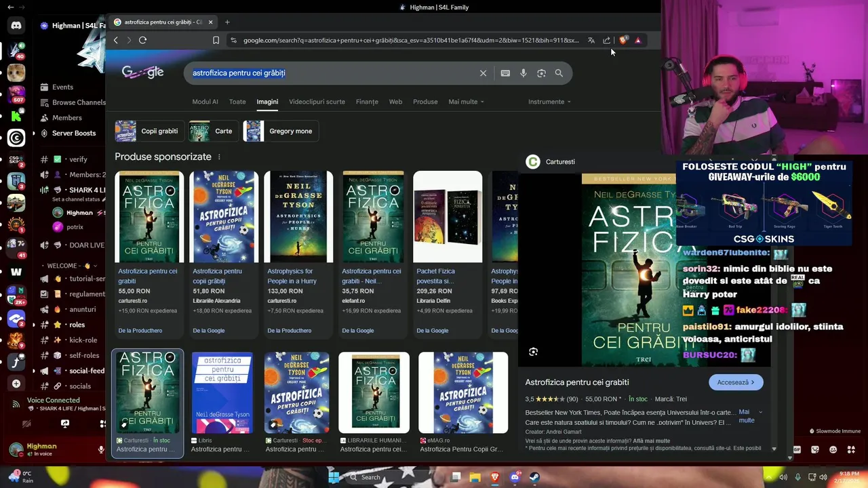868x488 pixels.
Task: Share your screen in Discord voice panel
Action: click(x=64, y=424)
